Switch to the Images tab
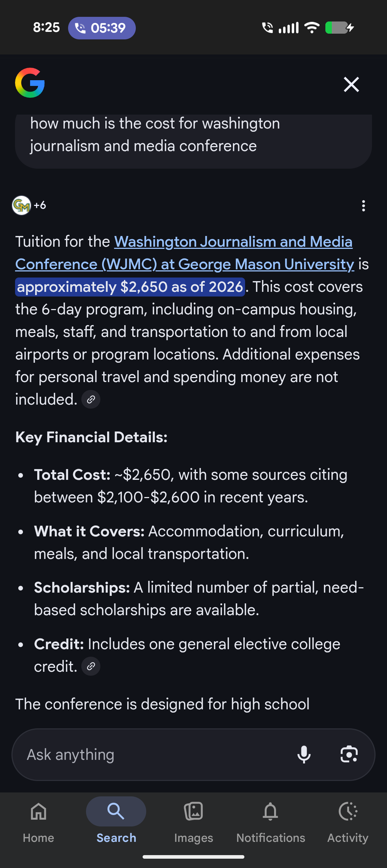Image resolution: width=387 pixels, height=868 pixels. coord(193,820)
